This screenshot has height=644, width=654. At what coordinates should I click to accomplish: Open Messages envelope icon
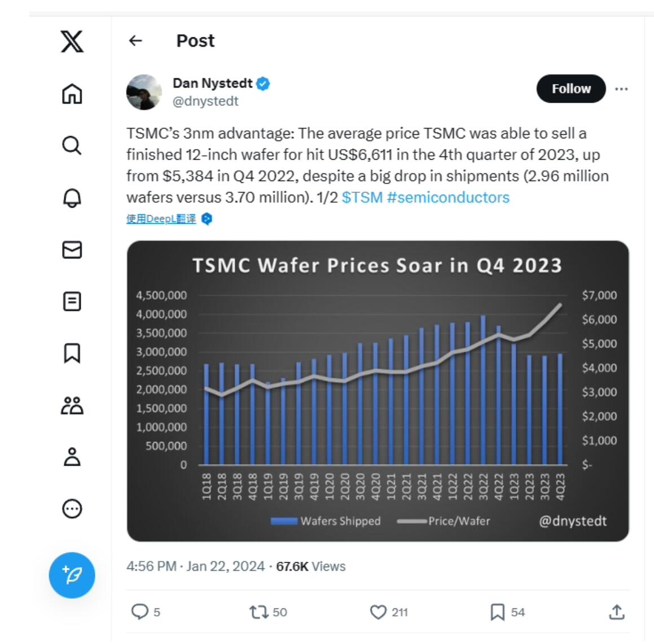pos(72,250)
